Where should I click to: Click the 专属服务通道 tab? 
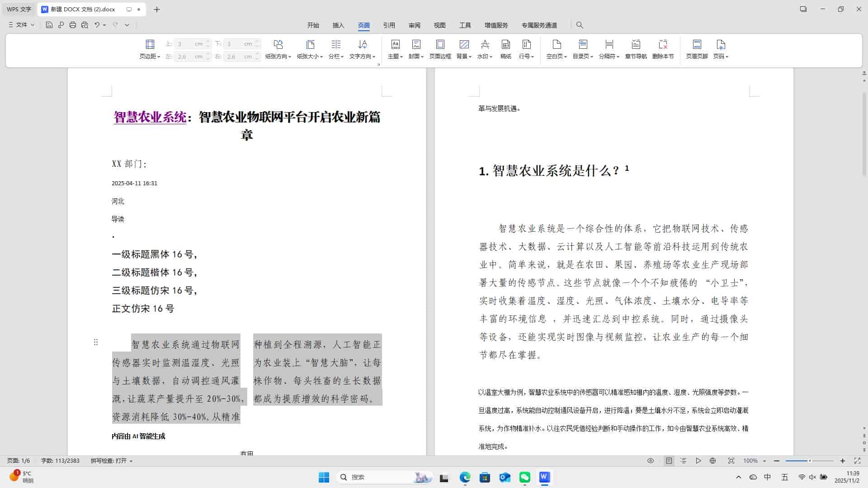(539, 25)
